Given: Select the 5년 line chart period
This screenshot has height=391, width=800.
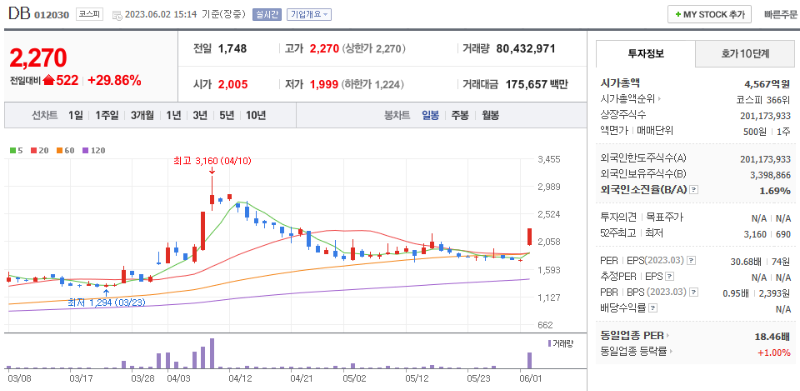Looking at the screenshot, I should [227, 115].
